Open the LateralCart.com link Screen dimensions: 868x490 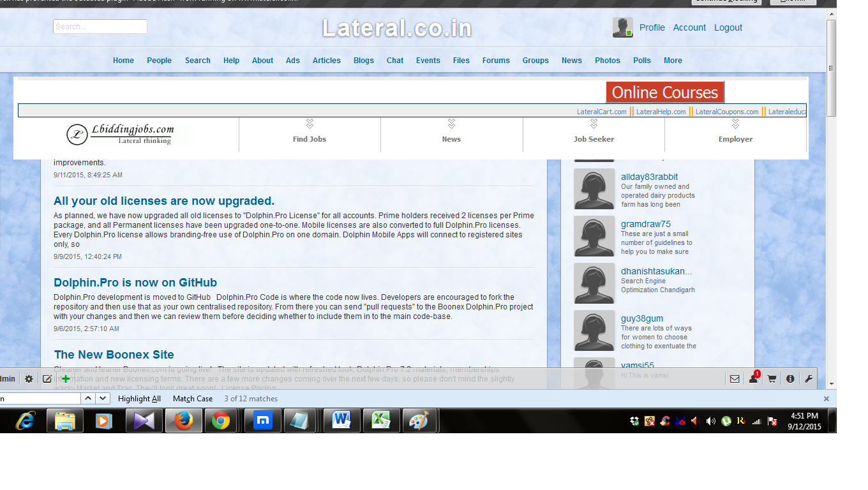(602, 112)
